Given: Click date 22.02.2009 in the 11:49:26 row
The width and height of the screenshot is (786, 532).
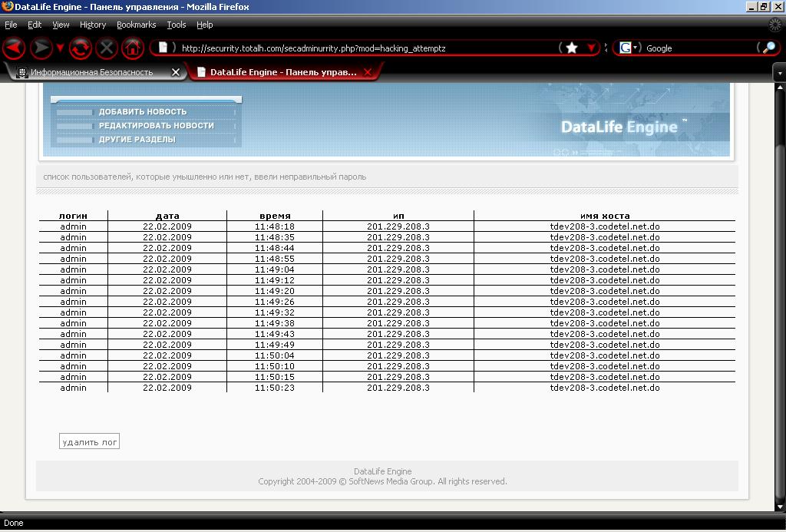Looking at the screenshot, I should coord(167,302).
